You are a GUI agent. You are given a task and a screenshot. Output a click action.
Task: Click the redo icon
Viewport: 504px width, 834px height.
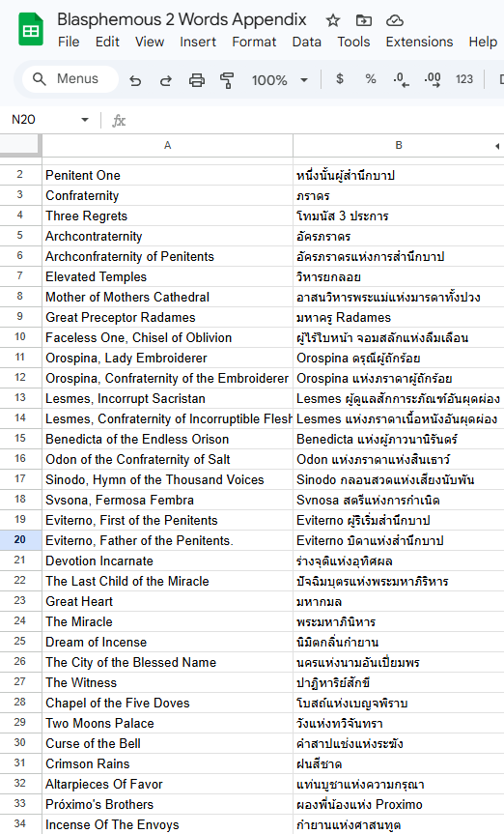pos(166,80)
